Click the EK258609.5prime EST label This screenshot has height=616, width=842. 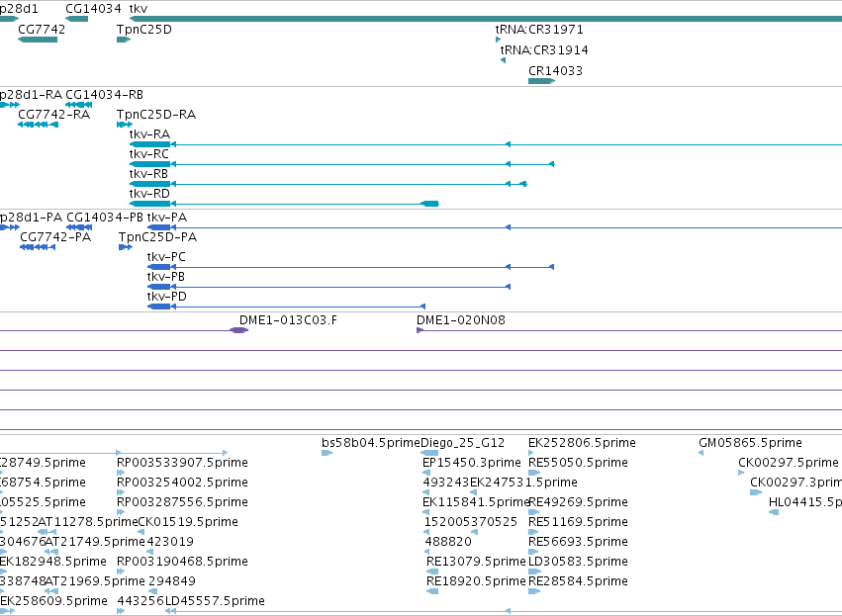(53, 601)
